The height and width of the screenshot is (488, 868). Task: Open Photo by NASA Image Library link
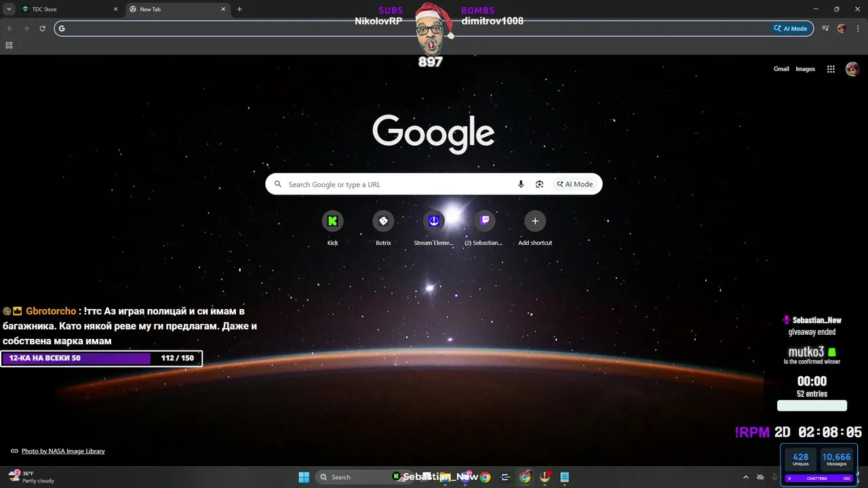click(63, 451)
